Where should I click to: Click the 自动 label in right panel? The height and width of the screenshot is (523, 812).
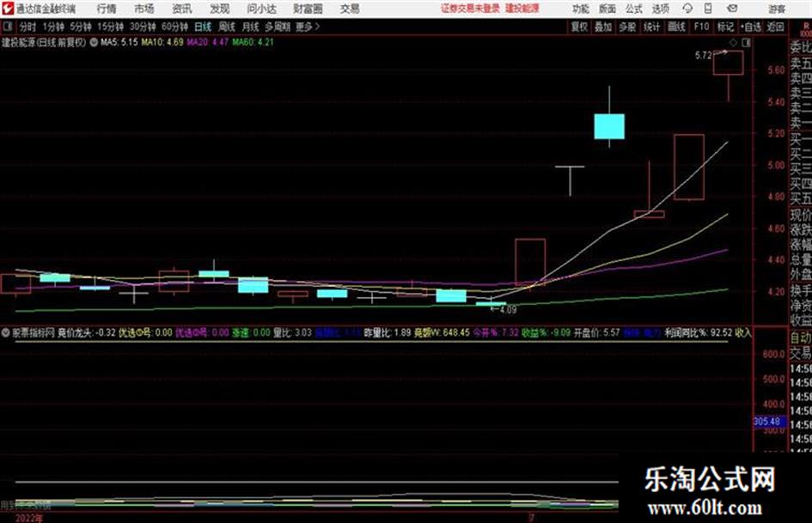pyautogui.click(x=800, y=338)
